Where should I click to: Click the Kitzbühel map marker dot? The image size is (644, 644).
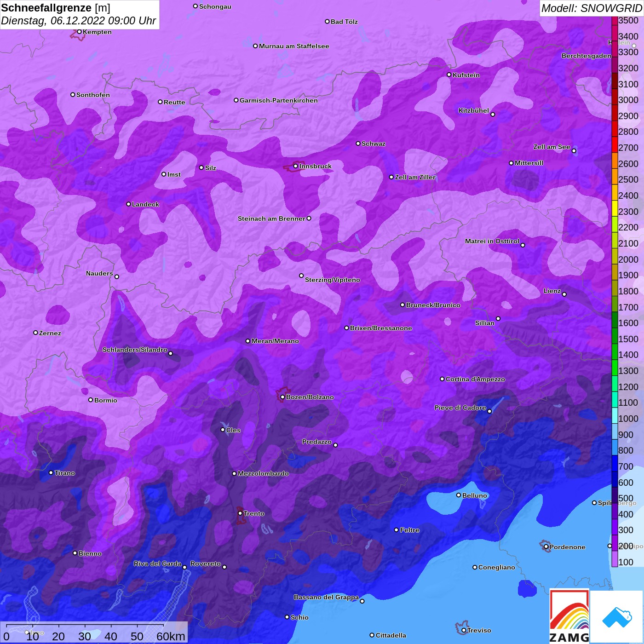pyautogui.click(x=493, y=114)
